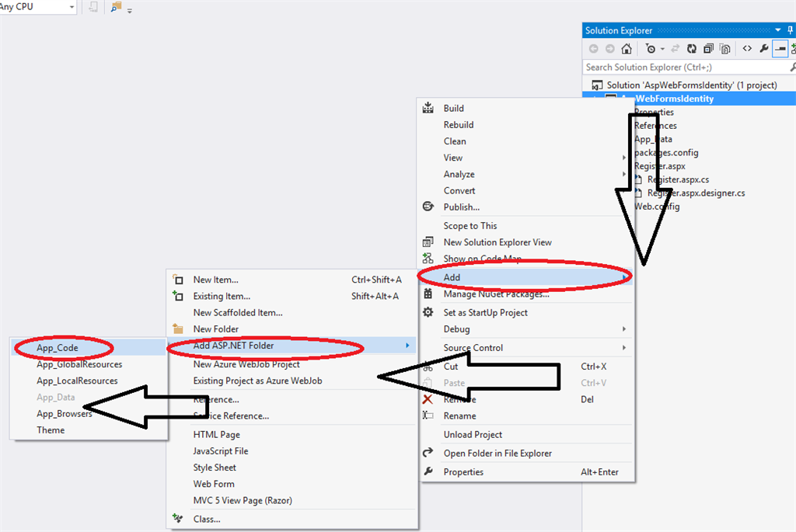Click the Manage NuGet Packages icon
The image size is (796, 532).
pos(428,294)
